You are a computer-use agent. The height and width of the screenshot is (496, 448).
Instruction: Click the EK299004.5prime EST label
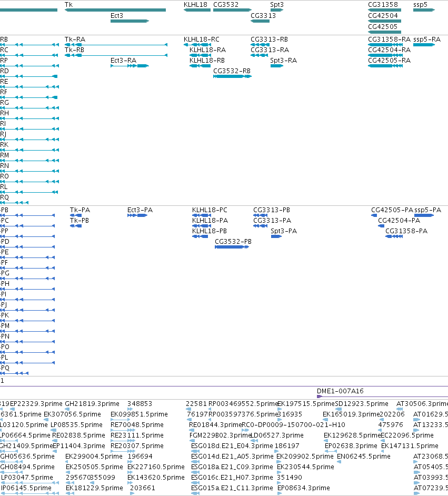[x=94, y=457]
